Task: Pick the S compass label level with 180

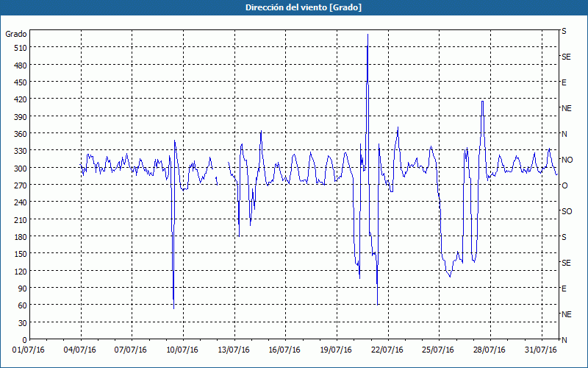Action: point(564,237)
